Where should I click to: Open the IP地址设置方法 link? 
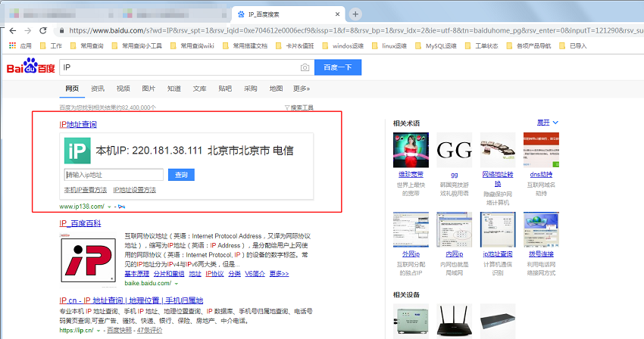[134, 190]
